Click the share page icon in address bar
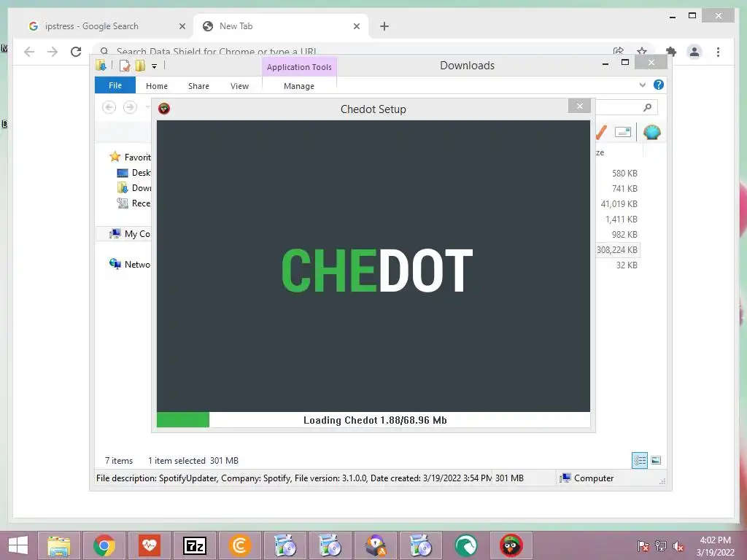Image resolution: width=747 pixels, height=560 pixels. [x=619, y=50]
